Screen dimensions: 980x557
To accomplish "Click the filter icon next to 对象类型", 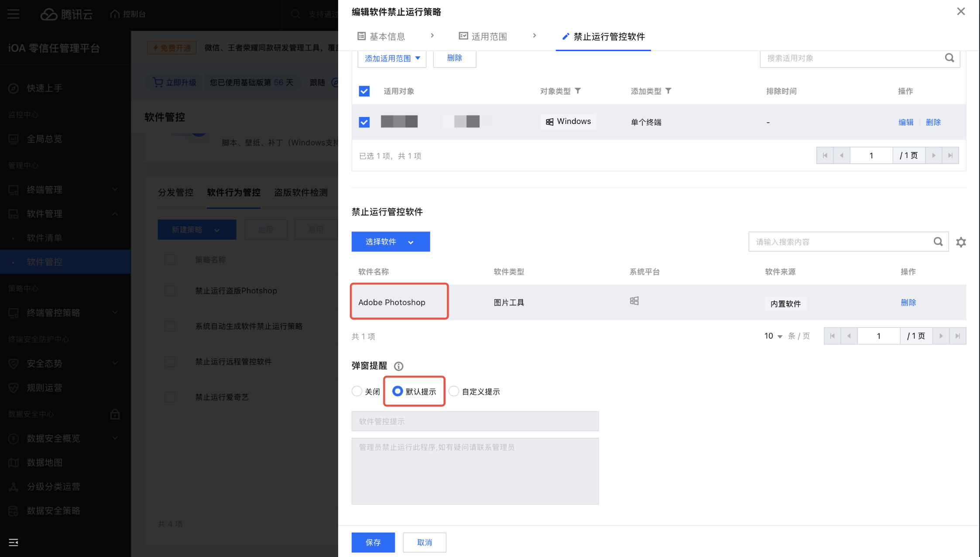I will [578, 91].
